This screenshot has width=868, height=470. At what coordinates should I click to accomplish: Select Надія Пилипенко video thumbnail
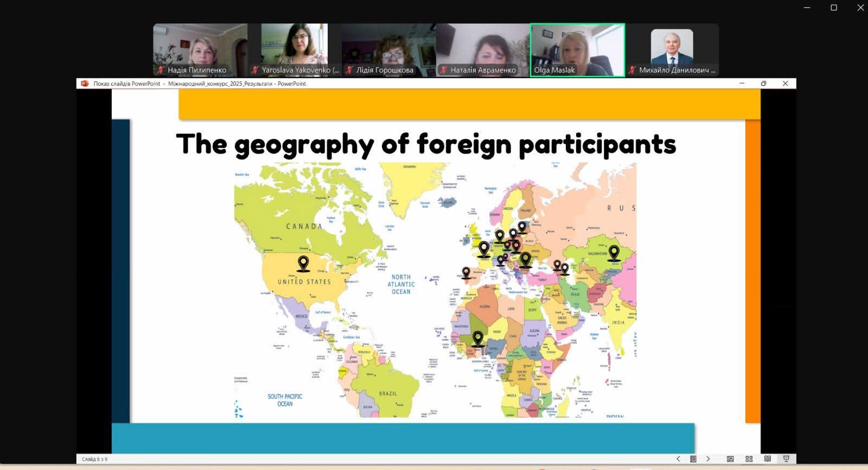pos(200,50)
